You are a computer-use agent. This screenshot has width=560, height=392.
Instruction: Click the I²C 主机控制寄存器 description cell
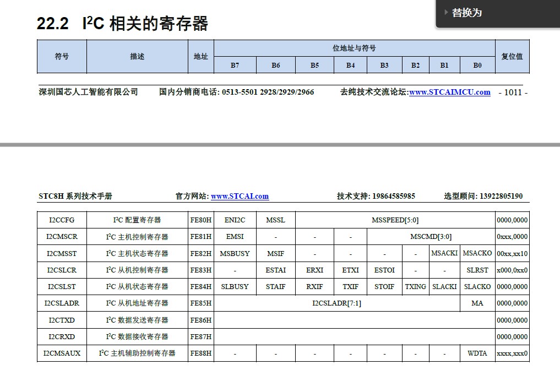137,237
